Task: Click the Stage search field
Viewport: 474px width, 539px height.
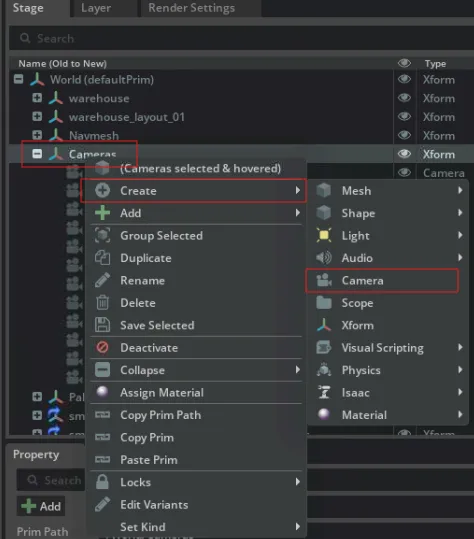Action: pos(241,38)
